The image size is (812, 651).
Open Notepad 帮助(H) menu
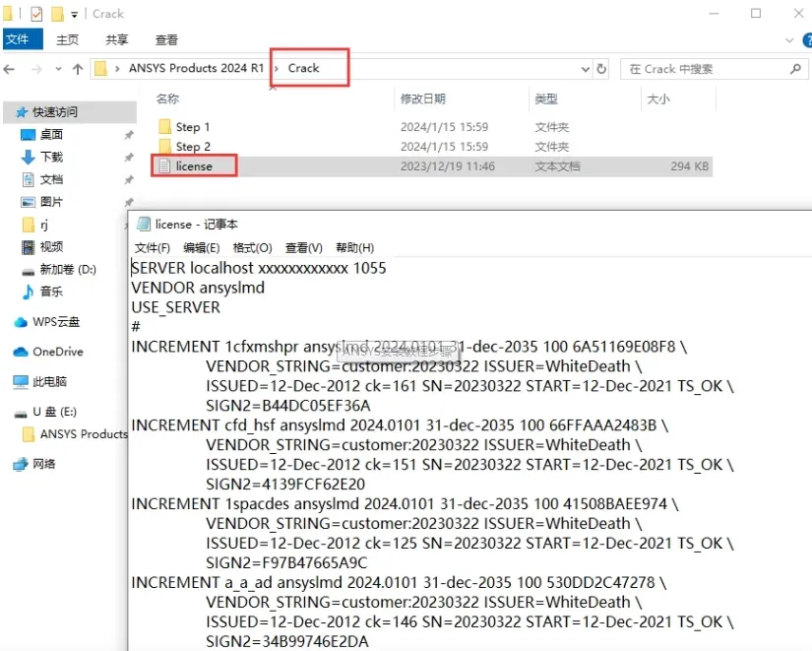[x=354, y=248]
